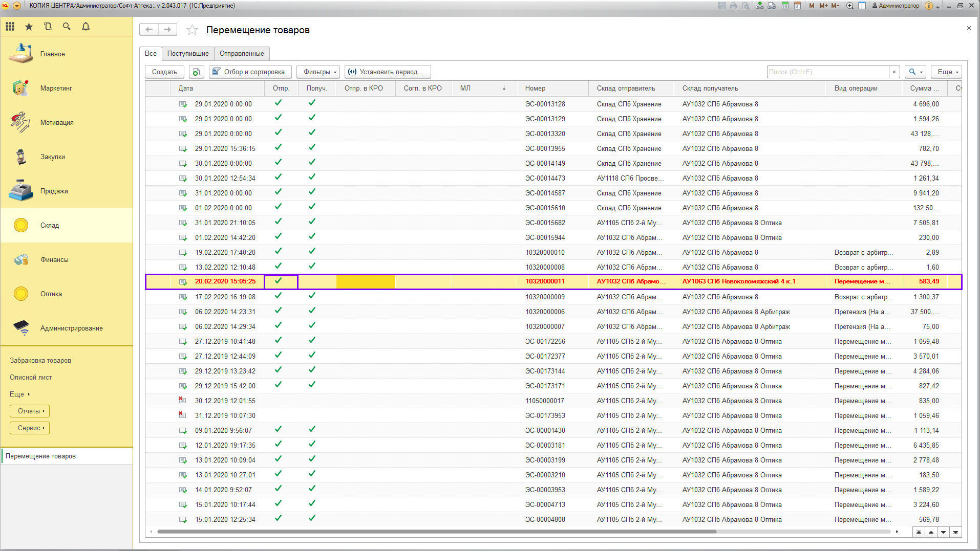
Task: Click the notifications bell icon
Action: click(x=86, y=27)
